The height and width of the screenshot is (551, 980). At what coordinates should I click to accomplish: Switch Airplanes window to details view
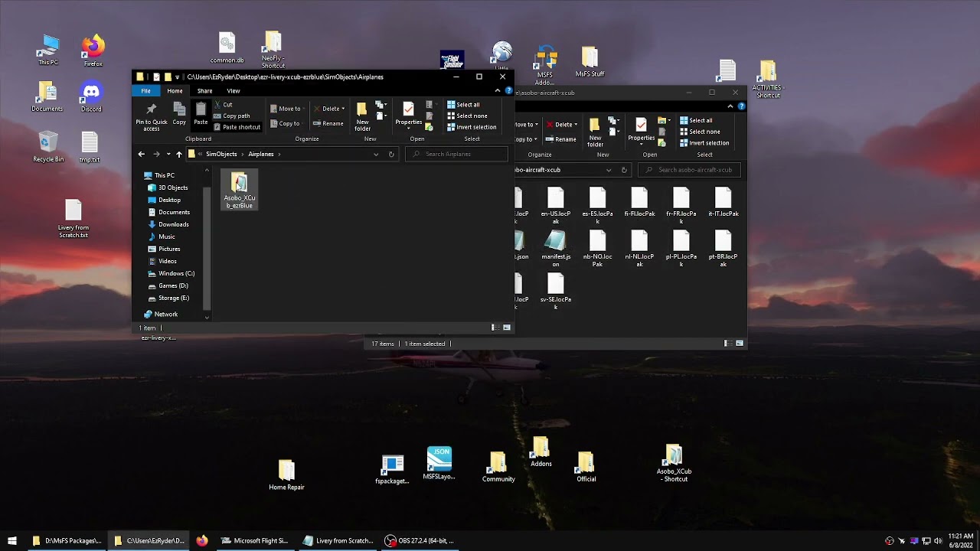[x=495, y=328]
